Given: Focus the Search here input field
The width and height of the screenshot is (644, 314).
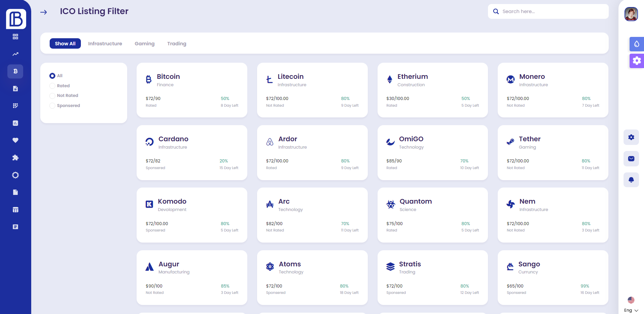Looking at the screenshot, I should coord(548,11).
